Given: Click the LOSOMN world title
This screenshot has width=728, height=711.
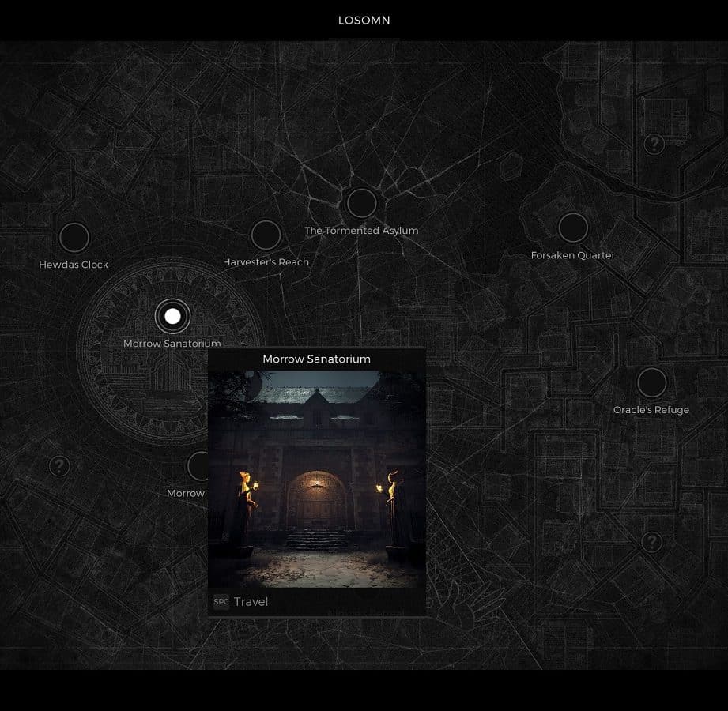Looking at the screenshot, I should (x=364, y=21).
